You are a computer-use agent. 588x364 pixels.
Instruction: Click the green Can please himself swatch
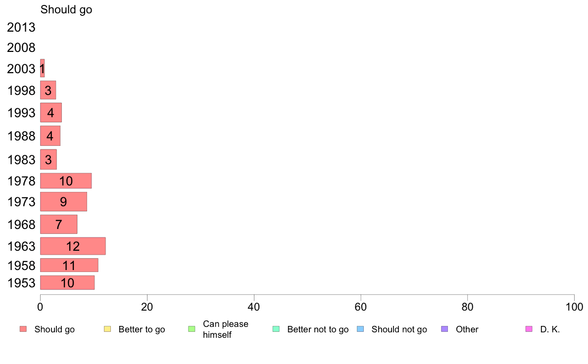click(192, 329)
